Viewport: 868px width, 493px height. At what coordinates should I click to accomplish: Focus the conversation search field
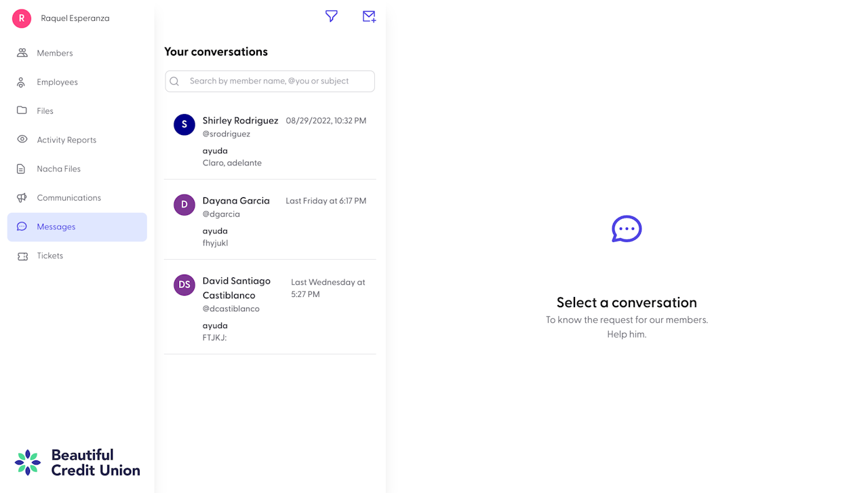[x=278, y=81]
